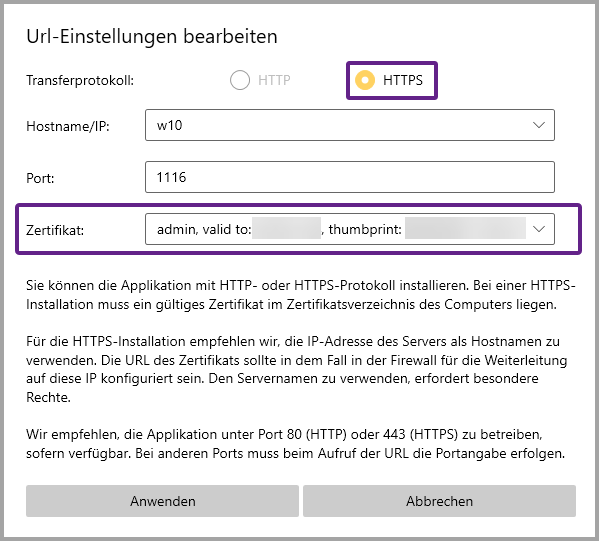
Task: Click paragraph about HTTP- oder HTTPS-Protokoll installation
Action: pos(301,295)
